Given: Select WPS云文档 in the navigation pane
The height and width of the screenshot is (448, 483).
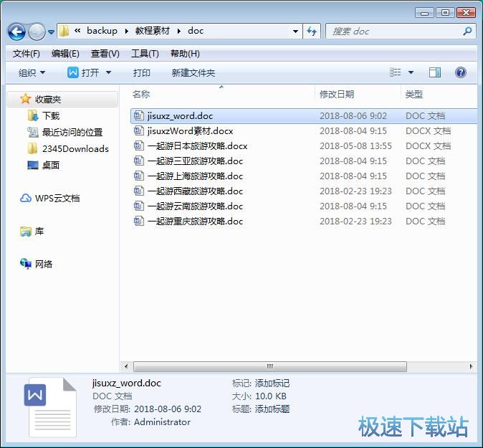Looking at the screenshot, I should point(57,198).
